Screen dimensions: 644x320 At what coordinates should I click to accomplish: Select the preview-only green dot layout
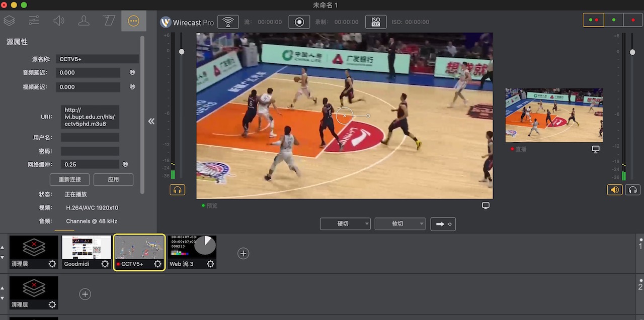tap(613, 20)
